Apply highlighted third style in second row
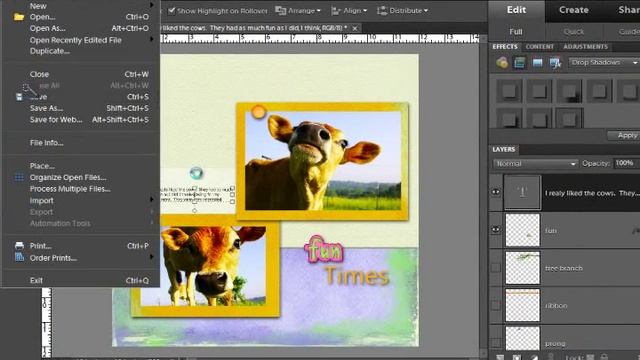 point(569,118)
